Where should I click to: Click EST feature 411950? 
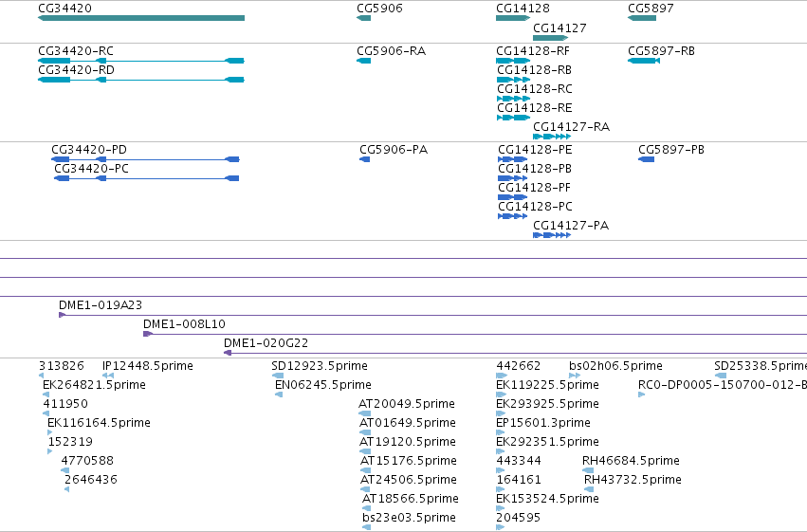[46, 413]
